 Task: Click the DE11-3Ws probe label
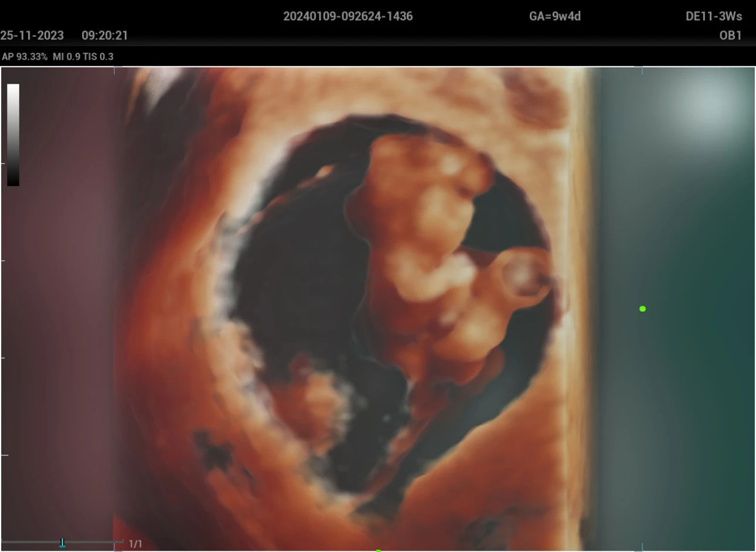[714, 16]
